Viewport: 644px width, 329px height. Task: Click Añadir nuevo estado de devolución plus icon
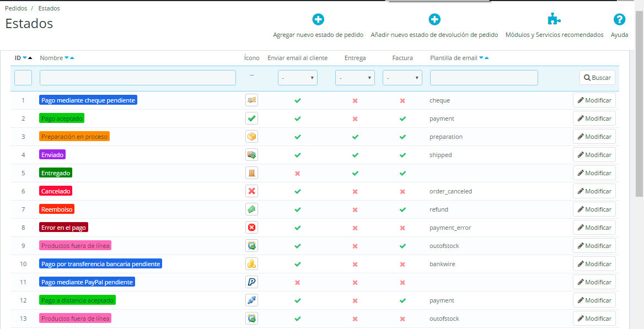(x=434, y=19)
